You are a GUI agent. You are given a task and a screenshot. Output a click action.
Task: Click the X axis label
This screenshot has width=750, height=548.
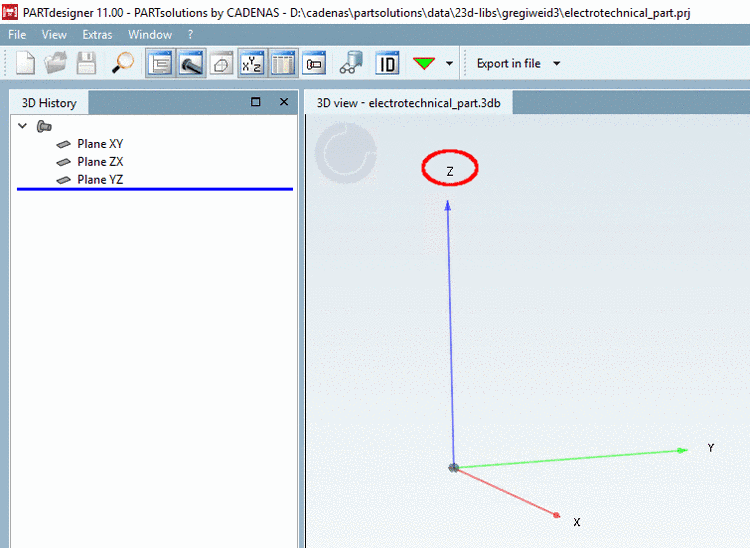pyautogui.click(x=577, y=522)
